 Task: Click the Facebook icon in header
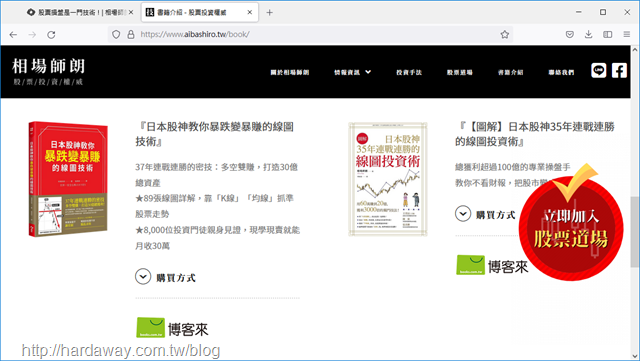click(619, 71)
